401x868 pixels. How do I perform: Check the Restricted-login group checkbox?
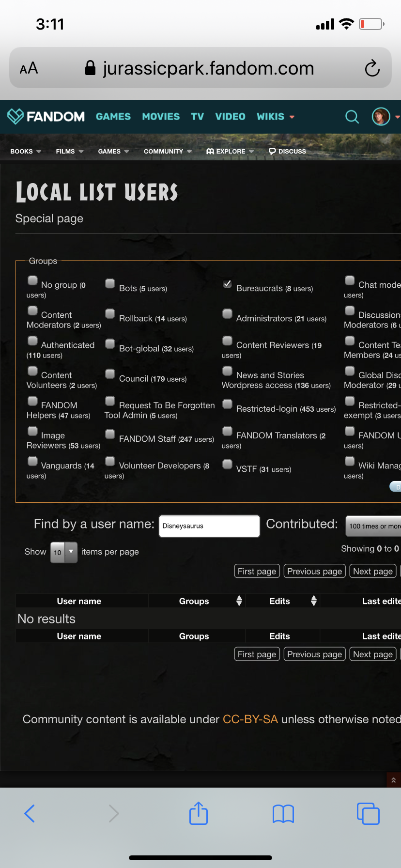227,403
